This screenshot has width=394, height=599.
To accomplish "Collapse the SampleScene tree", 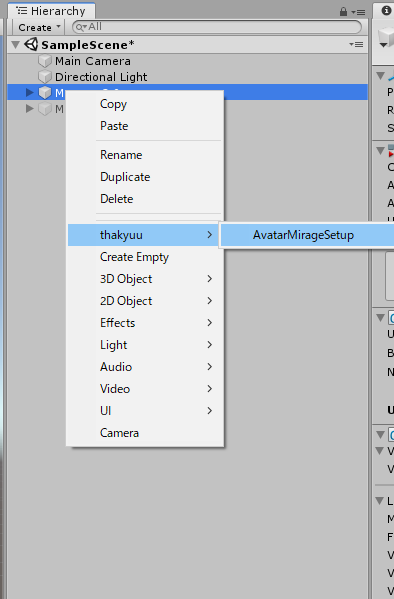I will pyautogui.click(x=16, y=45).
